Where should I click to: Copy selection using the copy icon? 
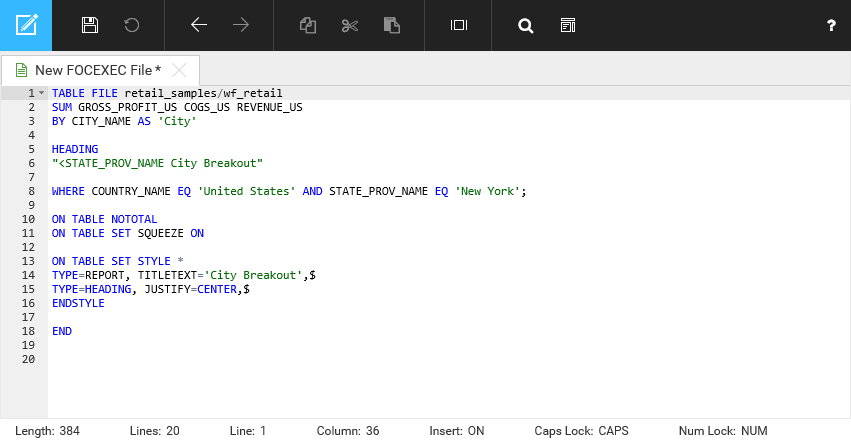click(308, 25)
